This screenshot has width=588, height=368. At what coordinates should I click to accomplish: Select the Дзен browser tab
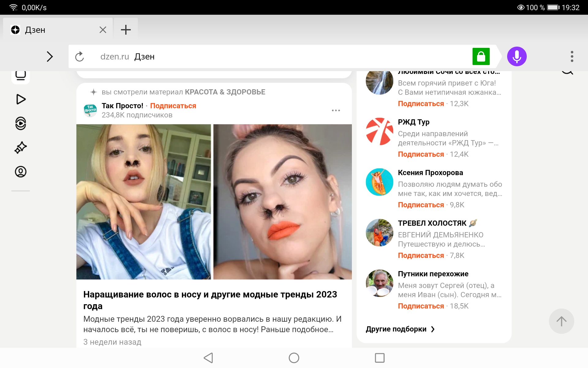coord(55,29)
